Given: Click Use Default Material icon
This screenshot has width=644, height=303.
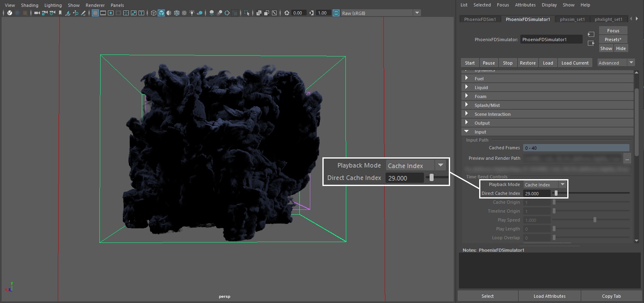Looking at the screenshot, I should point(169,13).
